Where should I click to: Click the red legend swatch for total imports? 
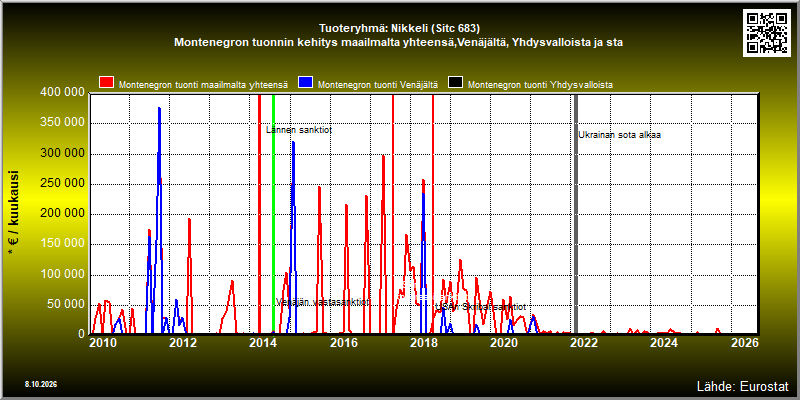pyautogui.click(x=107, y=83)
